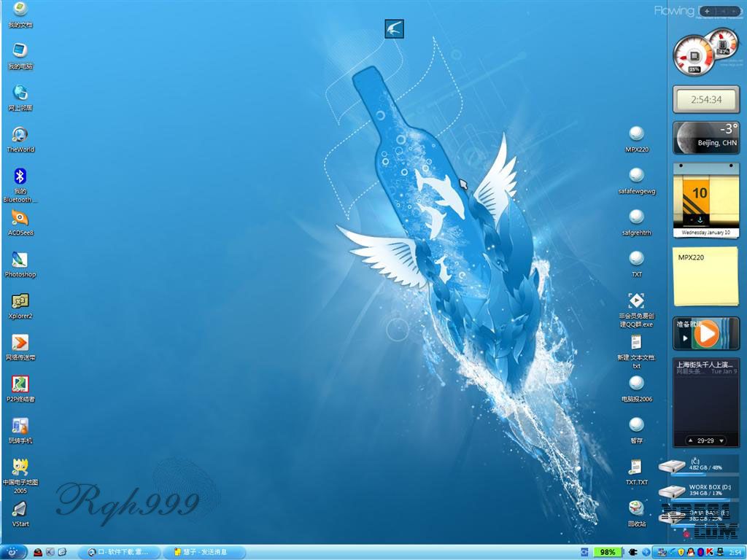Open the ACDSee8 desktop icon
Screen dimensions: 747x560
tap(20, 219)
